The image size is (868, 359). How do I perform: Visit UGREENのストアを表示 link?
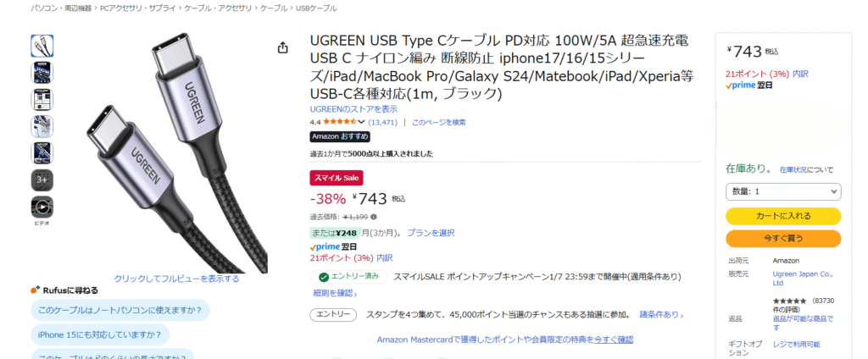tap(353, 108)
